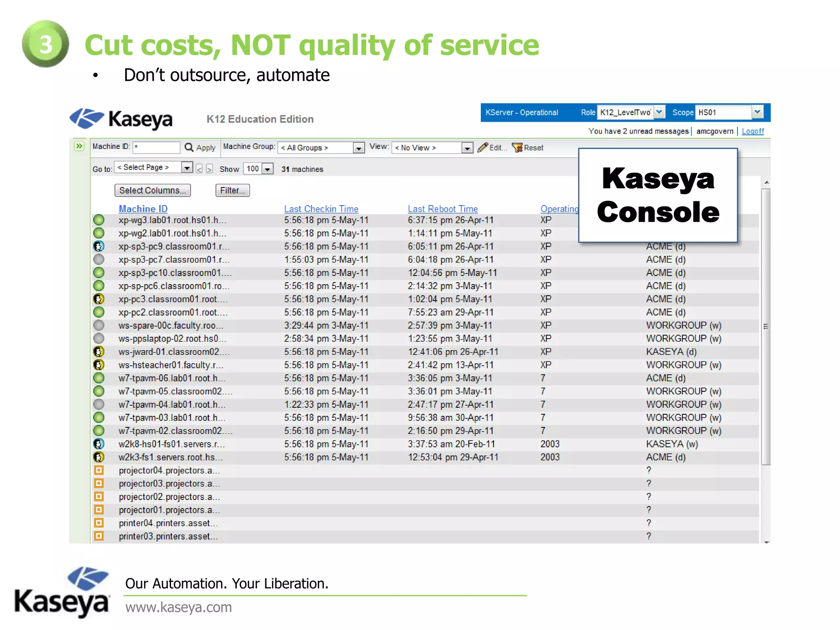This screenshot has height=630, width=840.
Task: Click the green status icon for xp-wg3.lab01
Action: click(x=99, y=220)
